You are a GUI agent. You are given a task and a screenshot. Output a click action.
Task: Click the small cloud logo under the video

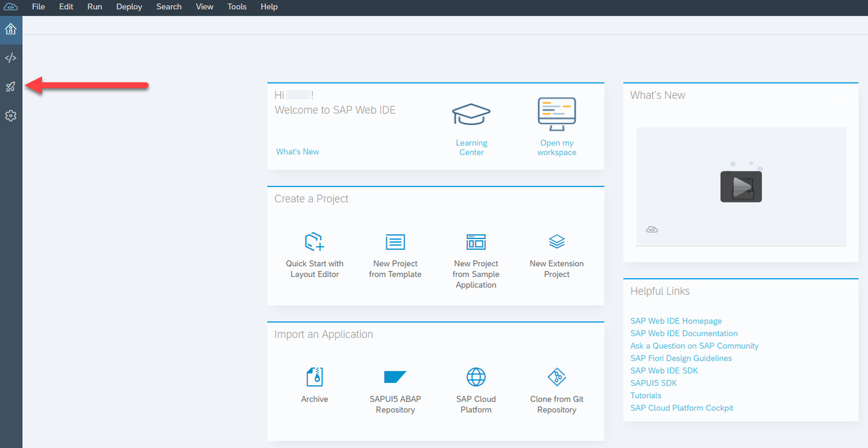coord(652,229)
